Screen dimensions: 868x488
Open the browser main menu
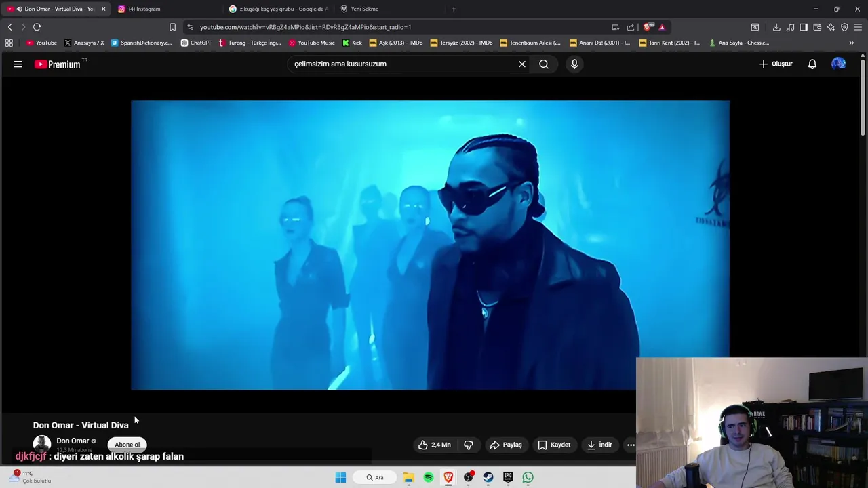[858, 27]
